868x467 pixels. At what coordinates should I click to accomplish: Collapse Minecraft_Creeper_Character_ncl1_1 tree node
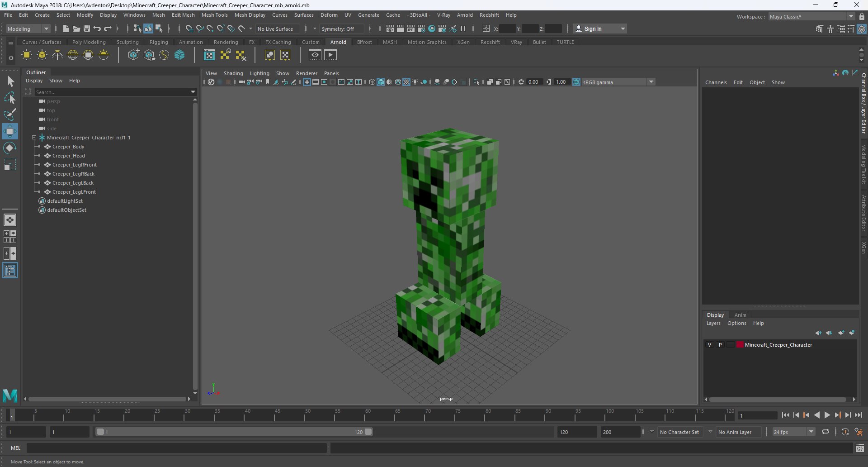34,138
